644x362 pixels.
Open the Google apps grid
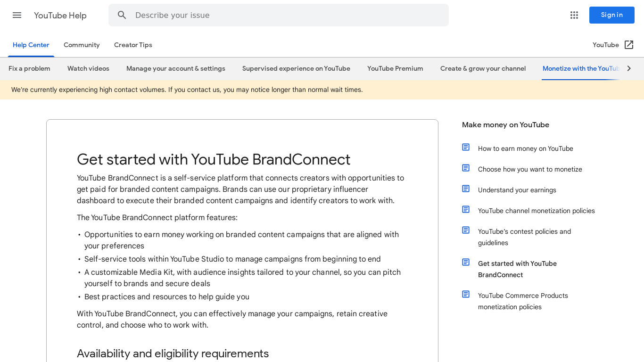coord(574,15)
